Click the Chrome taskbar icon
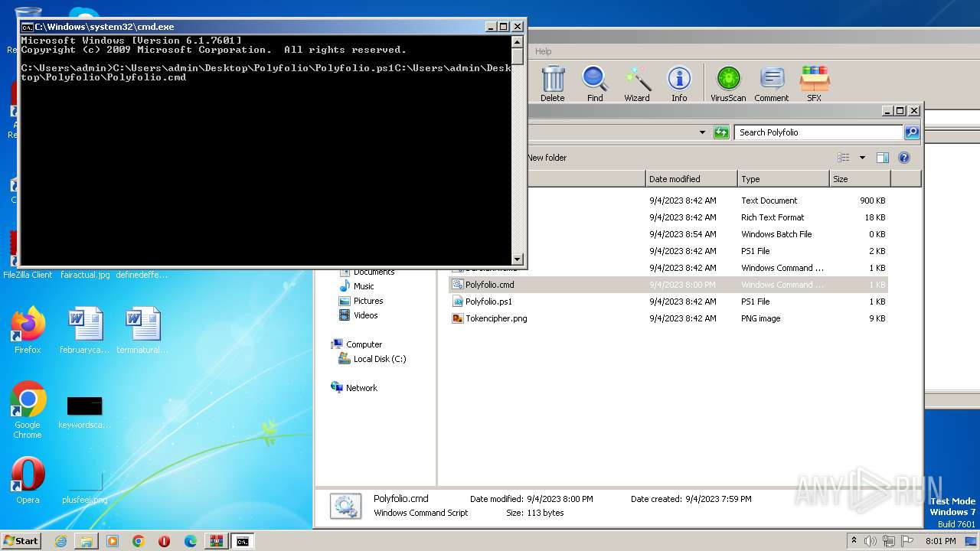The image size is (980, 551). pyautogui.click(x=139, y=541)
